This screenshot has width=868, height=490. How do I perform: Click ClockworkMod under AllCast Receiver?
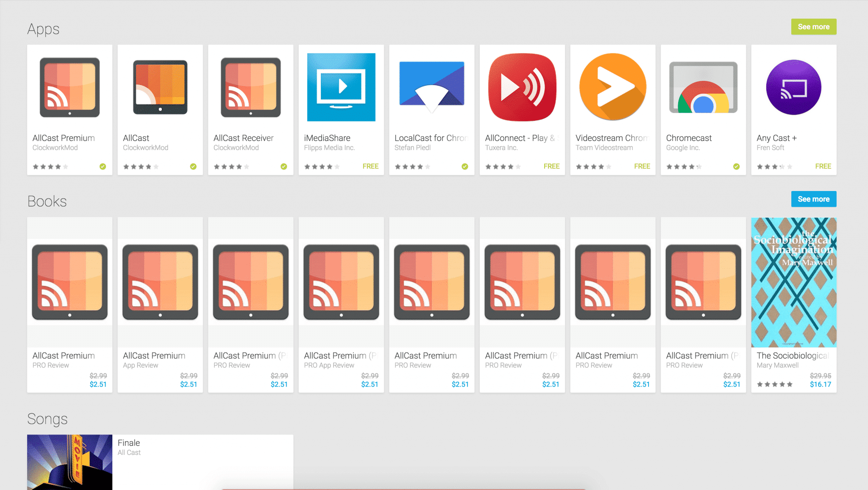236,148
